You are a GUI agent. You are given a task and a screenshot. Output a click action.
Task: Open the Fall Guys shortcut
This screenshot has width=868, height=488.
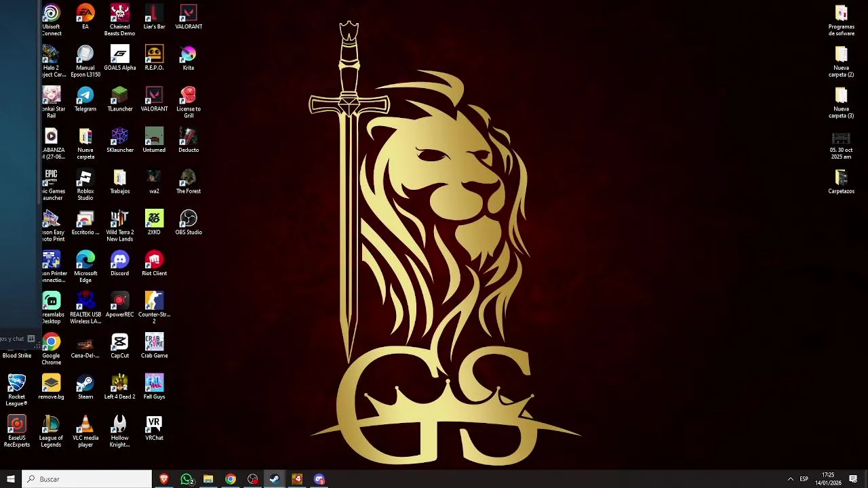154,388
